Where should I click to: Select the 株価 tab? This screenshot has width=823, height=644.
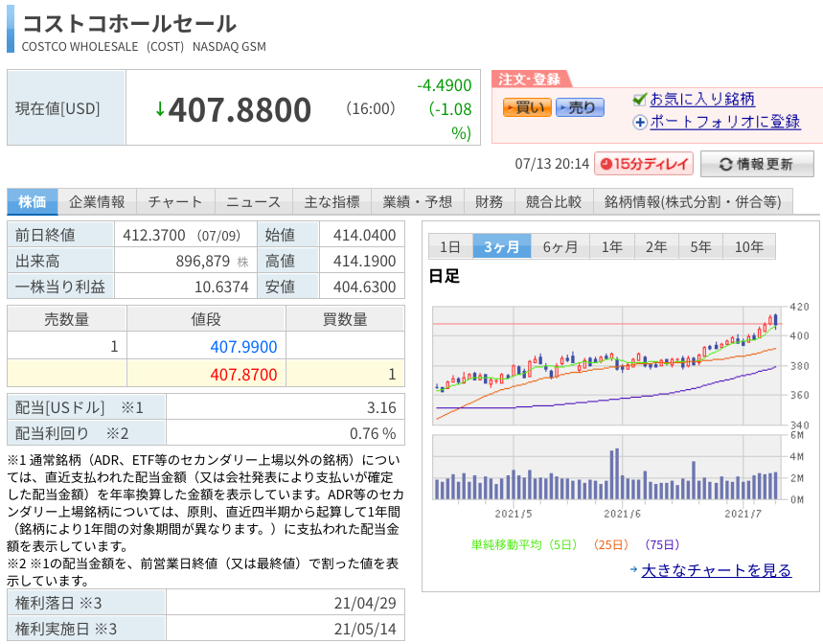[x=32, y=202]
